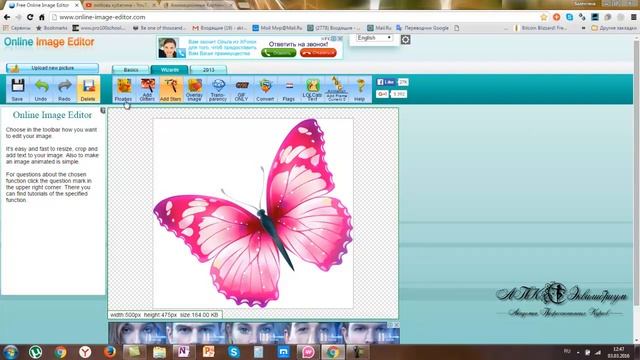Open the Convert tool
The width and height of the screenshot is (640, 360).
click(265, 89)
